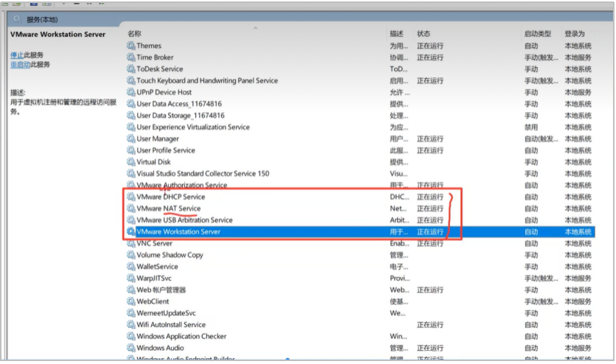Screen dimensions: 616x364
Task: Click the 登录为 column header
Action: (x=574, y=34)
